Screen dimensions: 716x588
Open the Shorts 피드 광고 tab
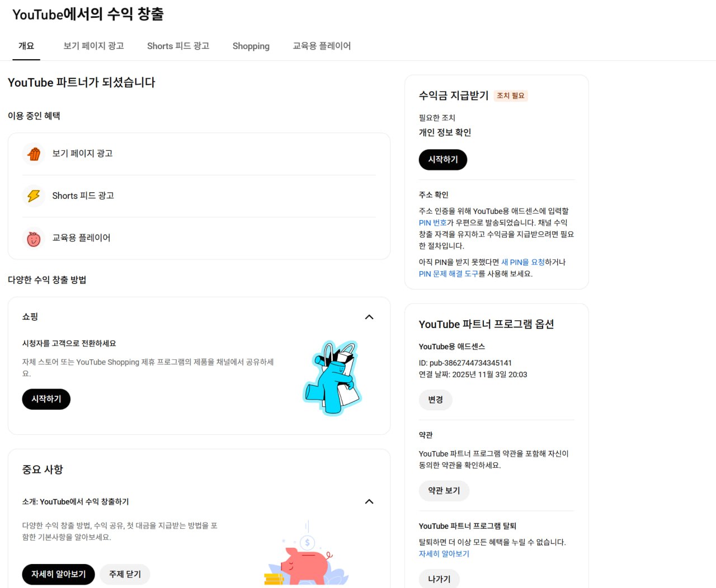(178, 46)
